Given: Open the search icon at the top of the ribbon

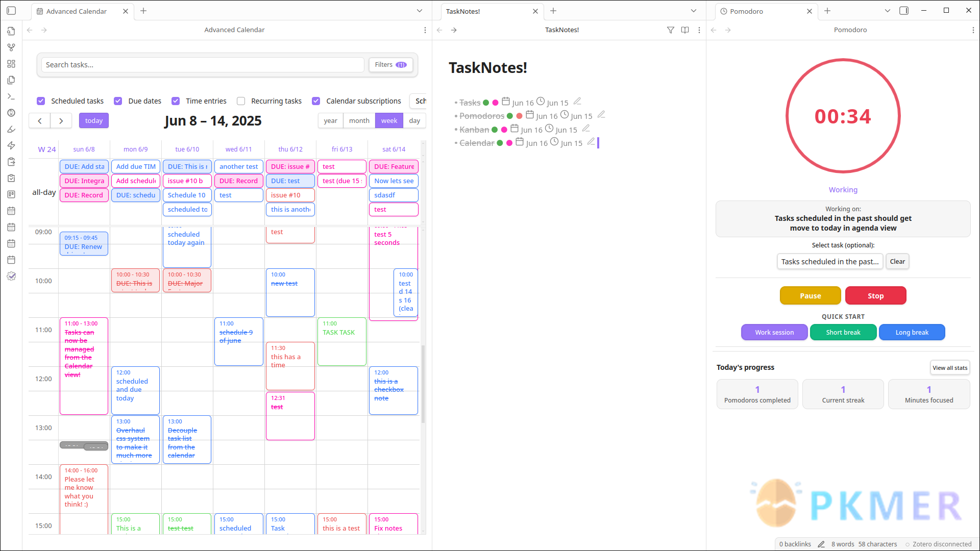Looking at the screenshot, I should tap(11, 31).
